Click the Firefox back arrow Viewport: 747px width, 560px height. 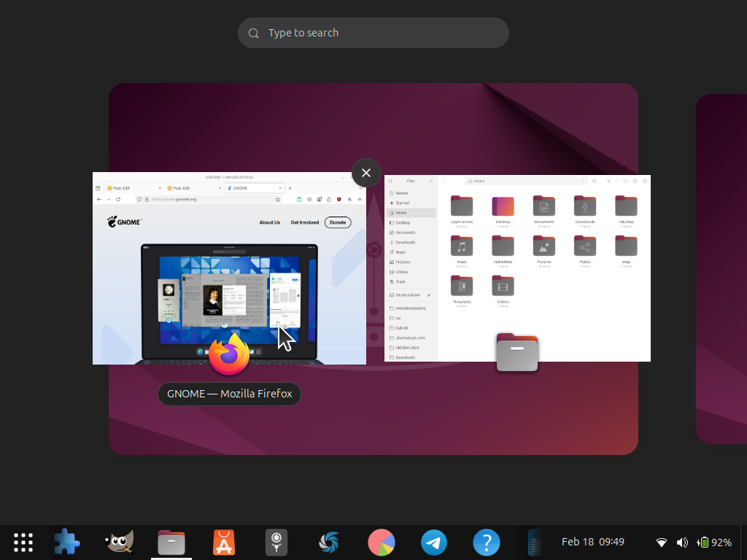tap(99, 200)
